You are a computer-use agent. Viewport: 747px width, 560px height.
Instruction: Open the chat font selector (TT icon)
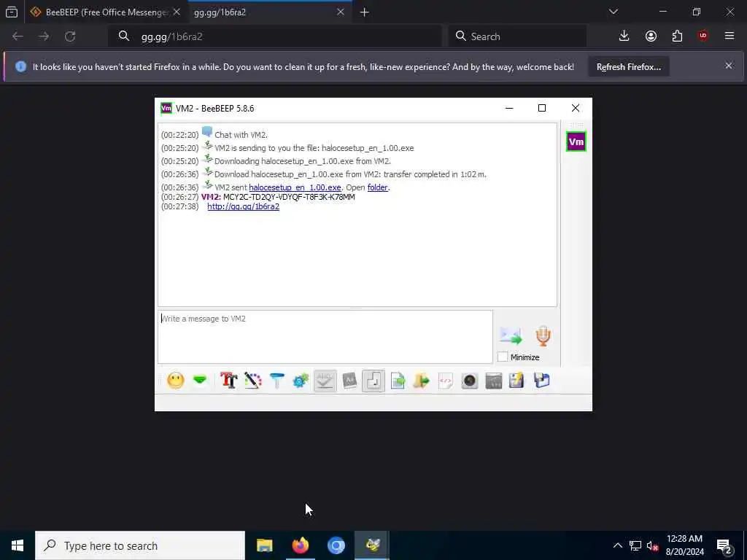[228, 381]
